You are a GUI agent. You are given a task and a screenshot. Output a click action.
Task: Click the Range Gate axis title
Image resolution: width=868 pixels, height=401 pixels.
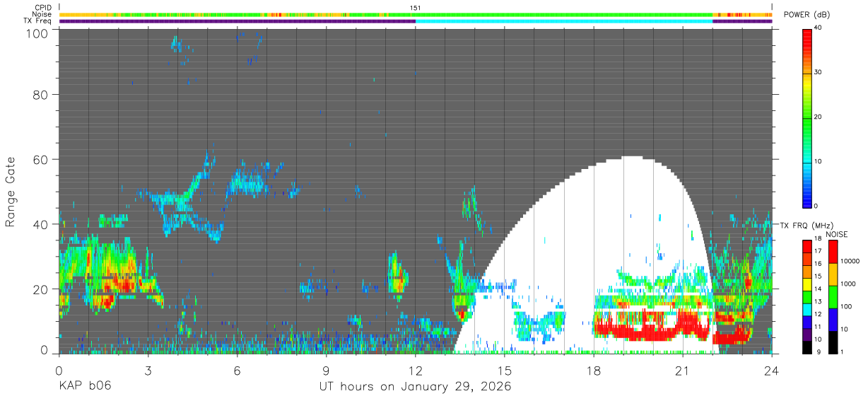[x=11, y=192]
